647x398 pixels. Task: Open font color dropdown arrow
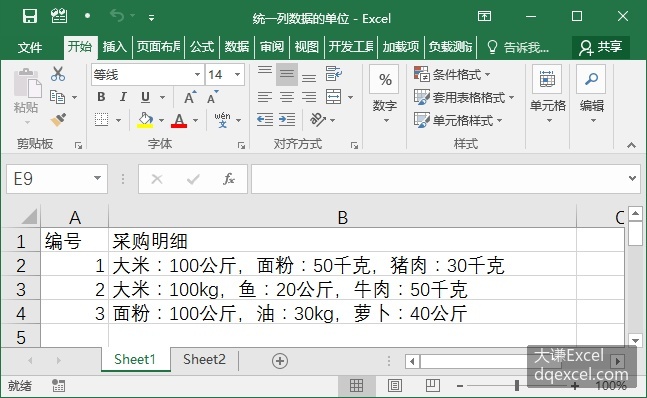196,120
